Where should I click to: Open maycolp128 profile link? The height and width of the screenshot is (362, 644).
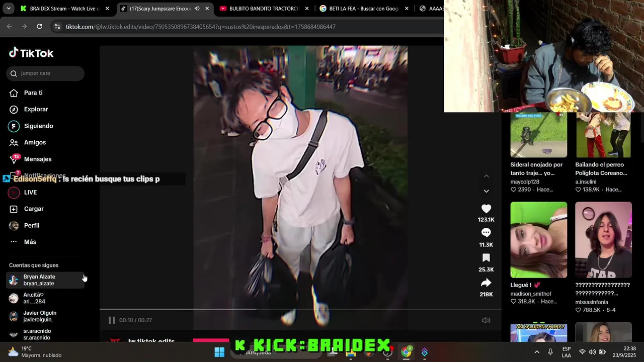pos(525,182)
